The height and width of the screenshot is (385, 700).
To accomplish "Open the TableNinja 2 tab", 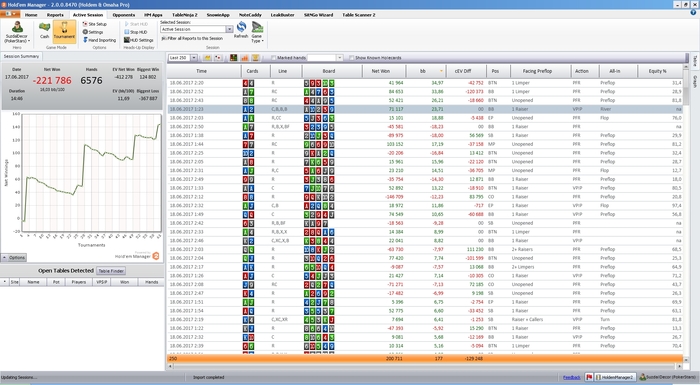I will (184, 15).
